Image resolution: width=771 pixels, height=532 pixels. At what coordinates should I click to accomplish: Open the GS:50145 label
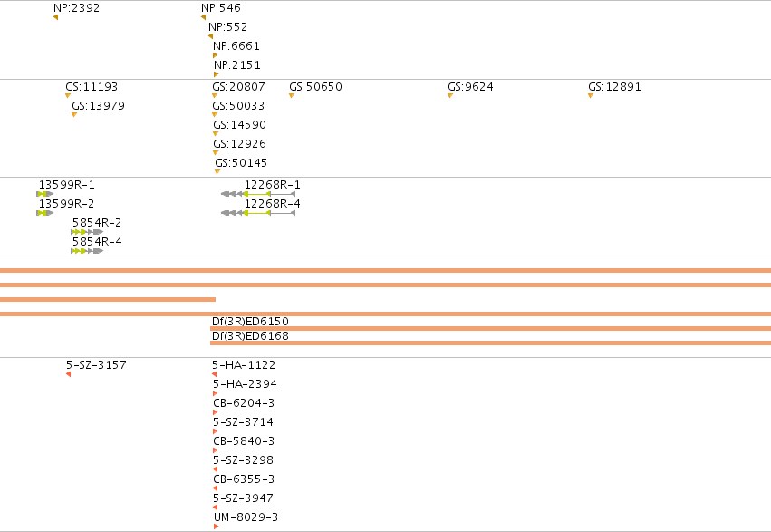[x=241, y=163]
